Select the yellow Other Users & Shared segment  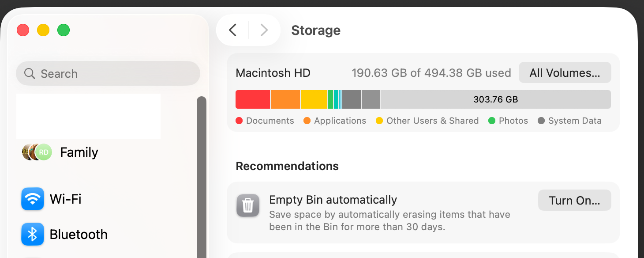pos(314,99)
